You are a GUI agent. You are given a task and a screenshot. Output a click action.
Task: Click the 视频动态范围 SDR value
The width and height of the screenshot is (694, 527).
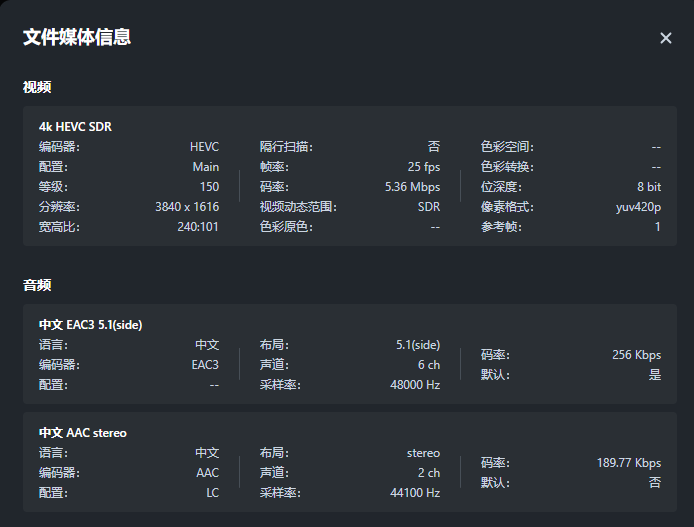[428, 207]
